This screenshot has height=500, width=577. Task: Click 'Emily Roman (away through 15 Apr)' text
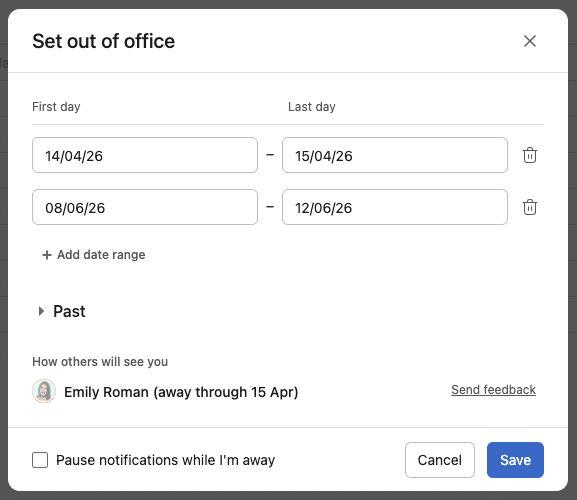(181, 392)
